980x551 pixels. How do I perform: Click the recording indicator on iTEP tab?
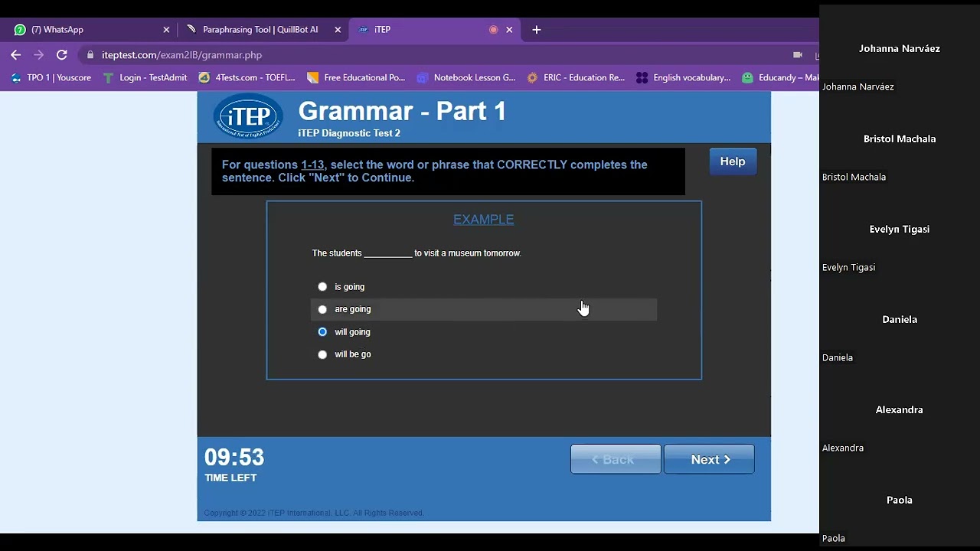click(x=493, y=30)
